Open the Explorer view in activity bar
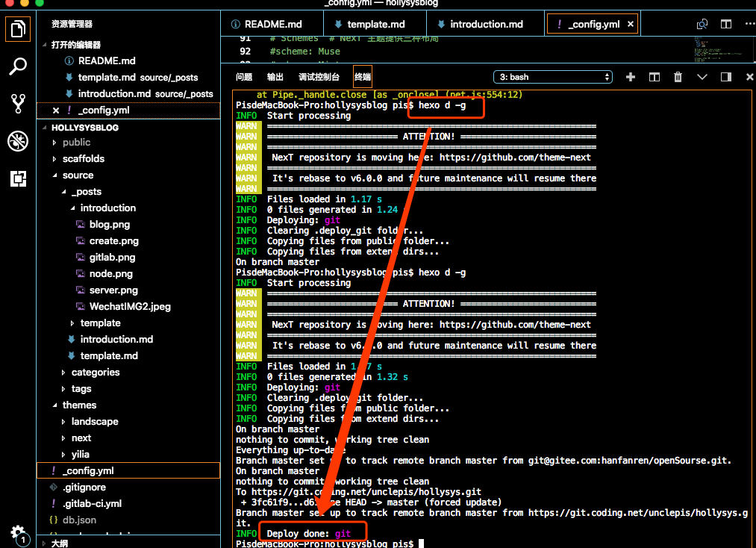 pyautogui.click(x=18, y=29)
